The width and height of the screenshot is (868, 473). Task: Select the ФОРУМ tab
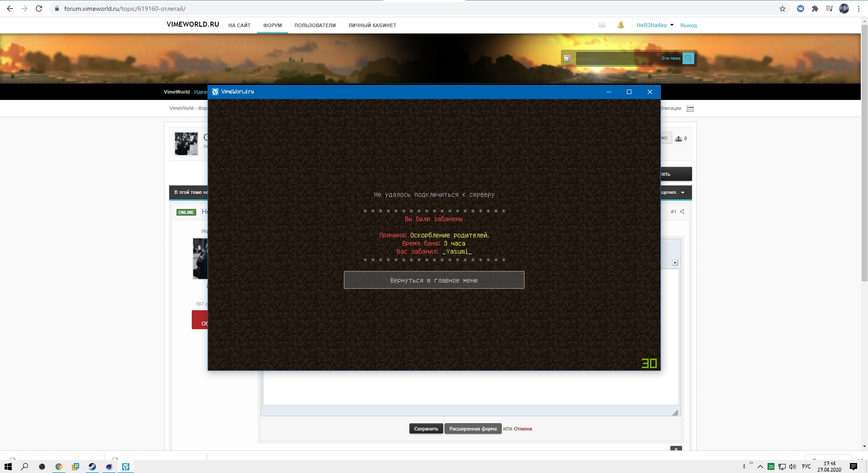(272, 25)
